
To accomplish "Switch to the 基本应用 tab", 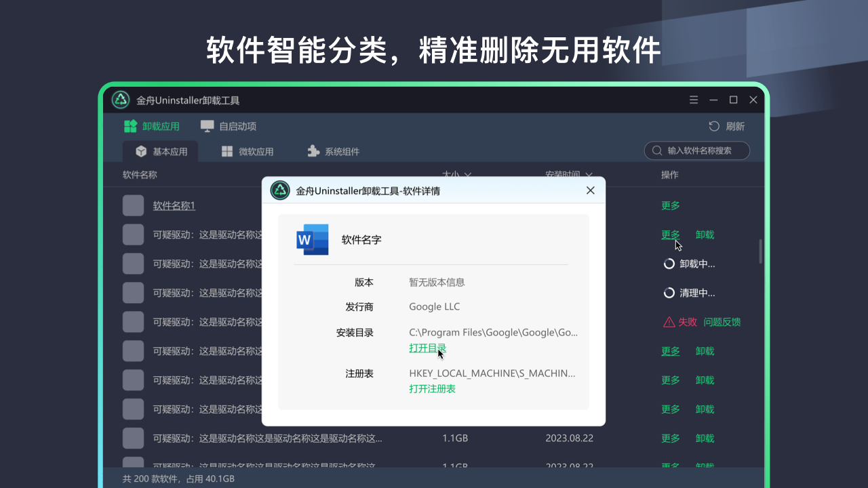I will (161, 151).
